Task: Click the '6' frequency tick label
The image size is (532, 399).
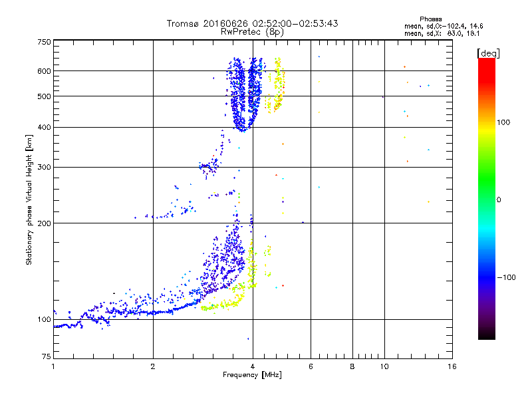Action: (x=311, y=366)
